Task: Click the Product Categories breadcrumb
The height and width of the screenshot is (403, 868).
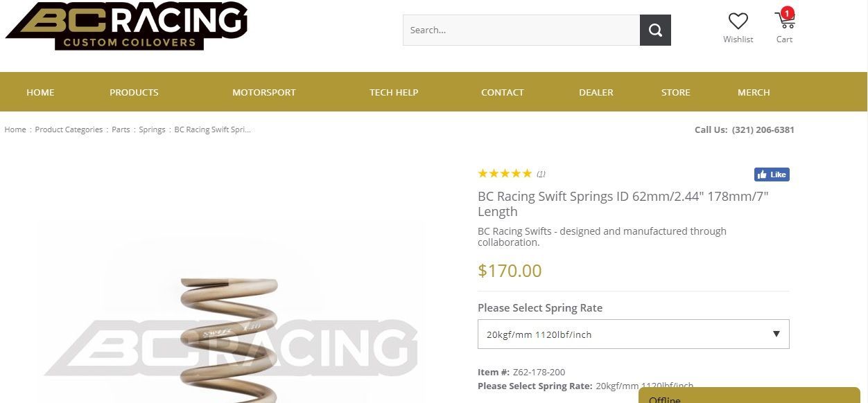Action: tap(69, 129)
